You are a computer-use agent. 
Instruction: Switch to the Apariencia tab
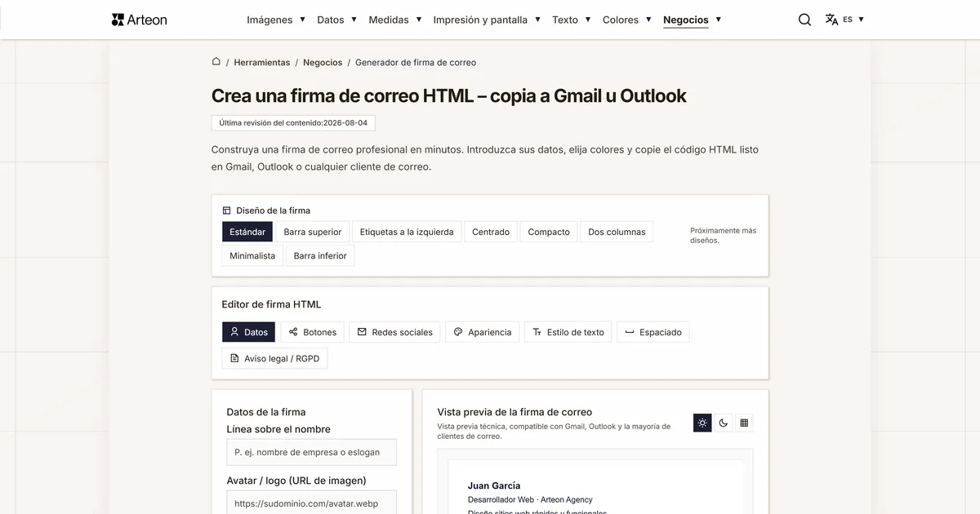coord(482,332)
